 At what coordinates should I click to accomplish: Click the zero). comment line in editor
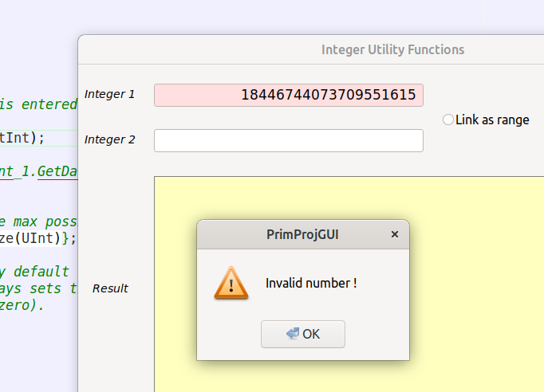pos(22,304)
